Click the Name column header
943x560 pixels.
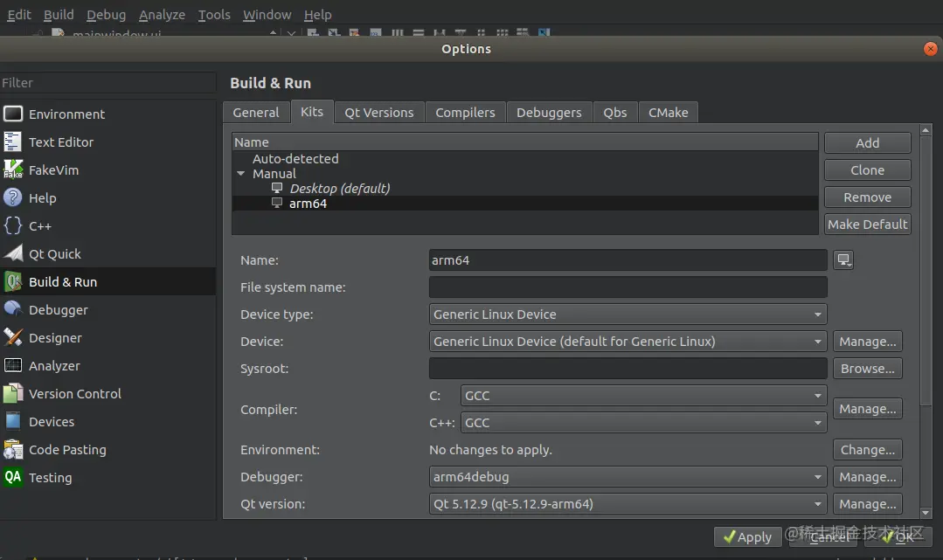click(524, 142)
